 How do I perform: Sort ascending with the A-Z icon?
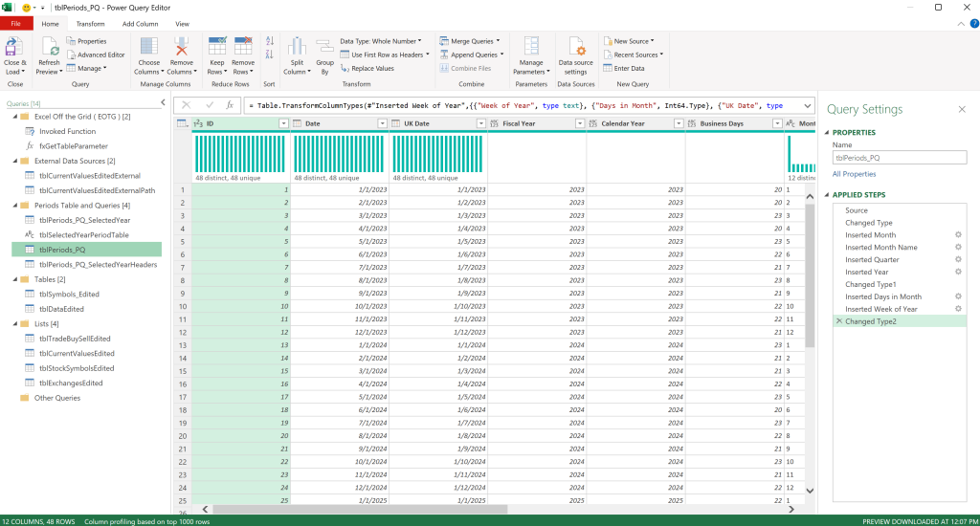pos(269,41)
